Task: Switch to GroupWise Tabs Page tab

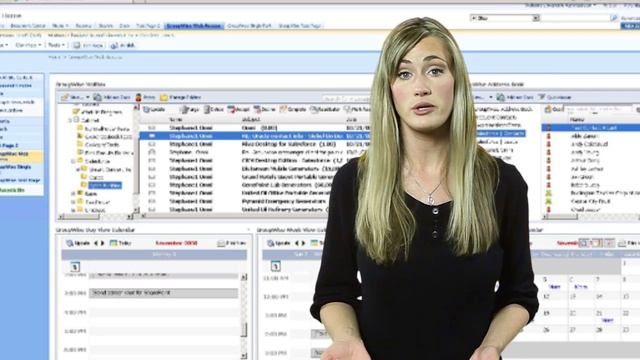Action: click(299, 26)
